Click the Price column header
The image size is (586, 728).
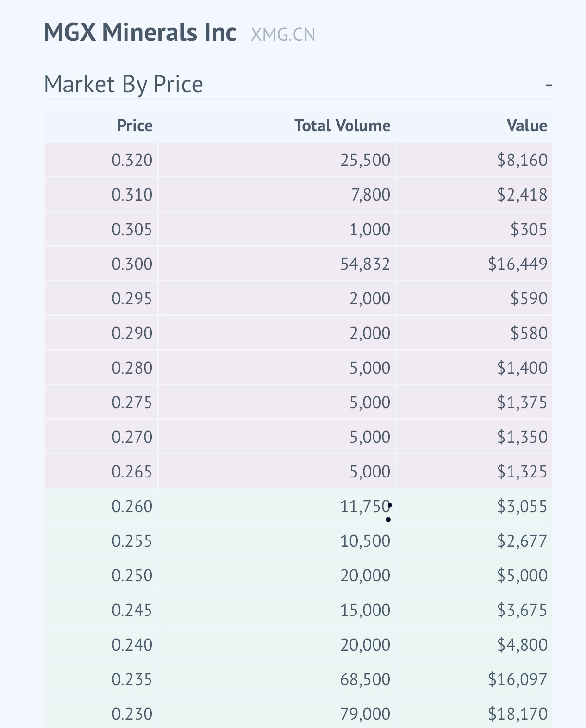point(134,126)
